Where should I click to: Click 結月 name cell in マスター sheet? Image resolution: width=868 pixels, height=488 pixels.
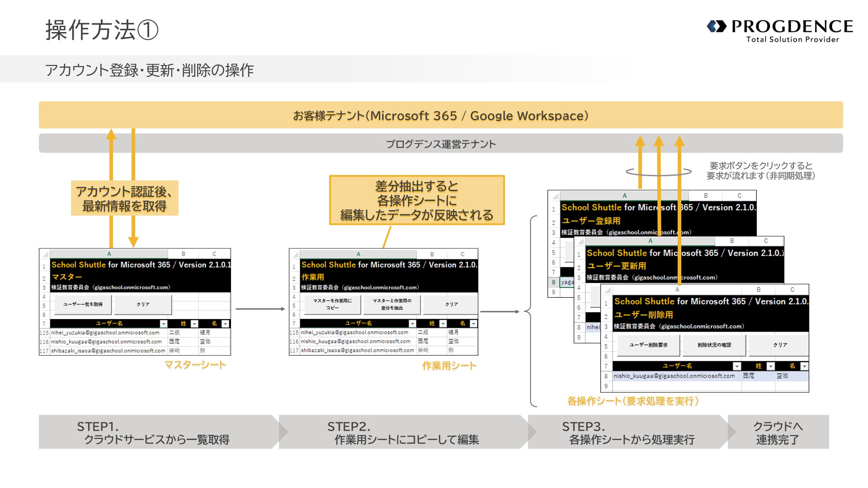click(x=214, y=333)
